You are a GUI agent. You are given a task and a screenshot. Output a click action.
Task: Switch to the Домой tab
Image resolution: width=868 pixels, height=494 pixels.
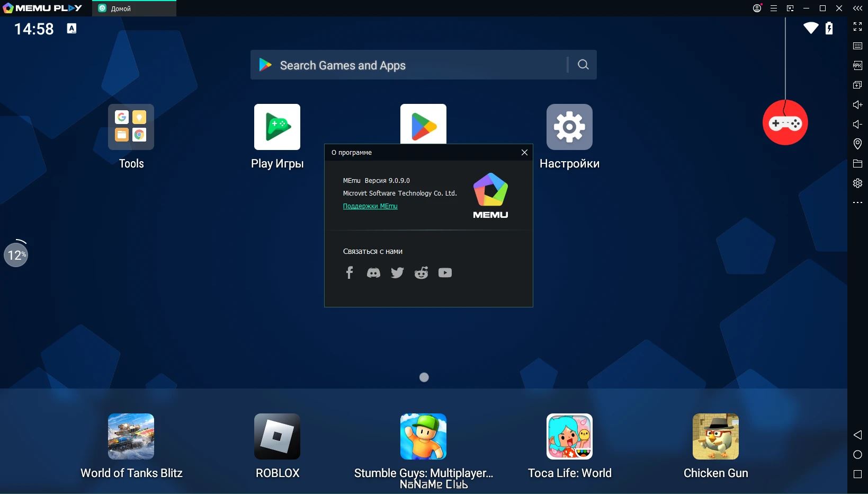click(x=134, y=8)
